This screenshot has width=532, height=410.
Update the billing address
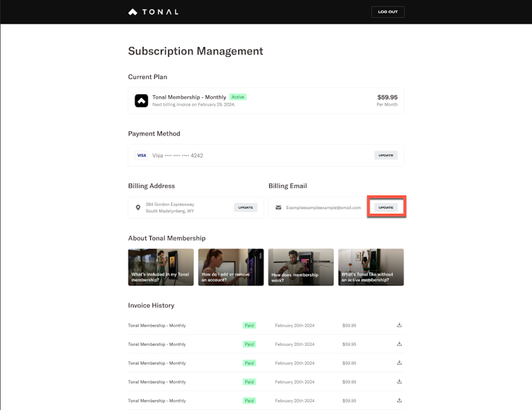click(245, 207)
